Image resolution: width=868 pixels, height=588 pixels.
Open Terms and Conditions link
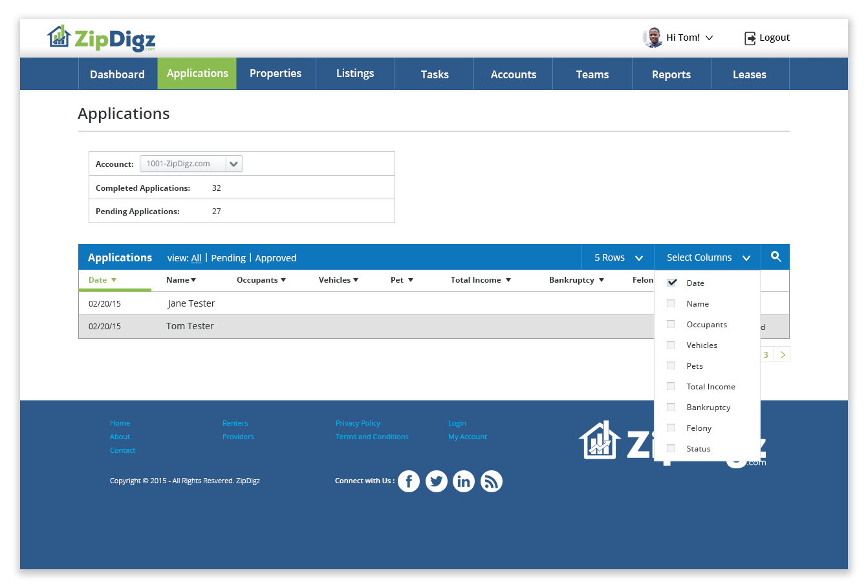[x=372, y=437]
